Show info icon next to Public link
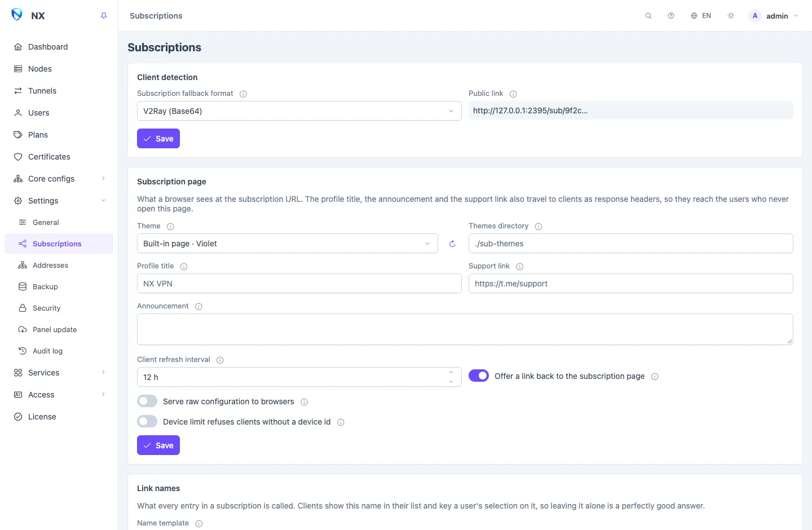The image size is (812, 530). coord(513,94)
